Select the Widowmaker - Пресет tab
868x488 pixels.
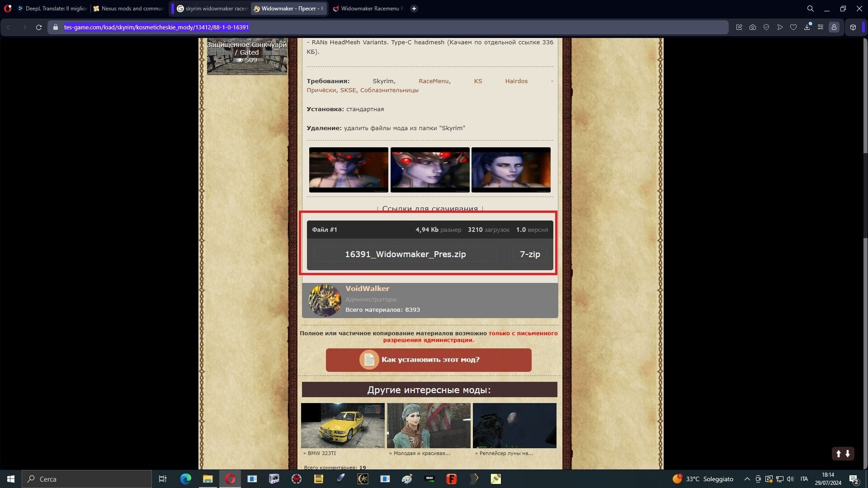pyautogui.click(x=289, y=9)
